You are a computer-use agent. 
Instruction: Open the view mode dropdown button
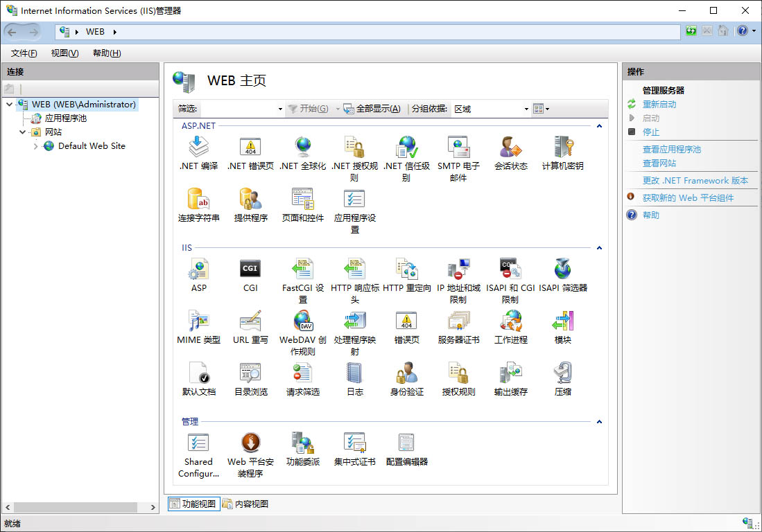(541, 109)
